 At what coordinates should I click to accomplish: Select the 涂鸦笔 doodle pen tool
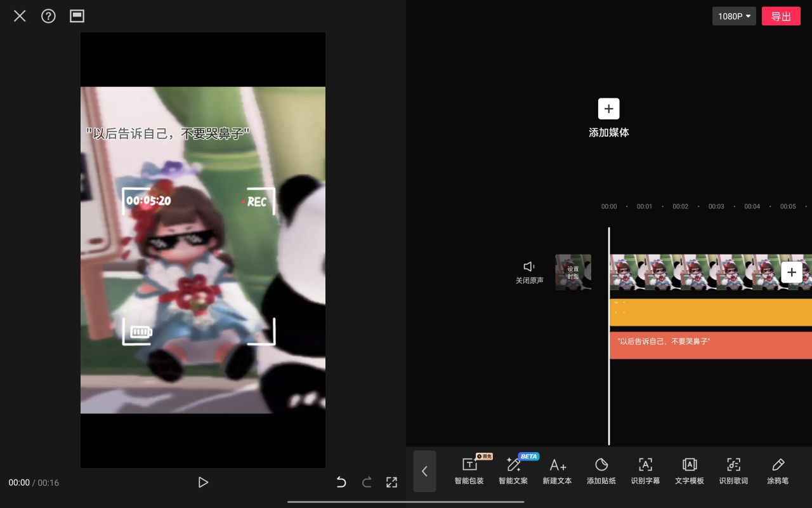(778, 471)
